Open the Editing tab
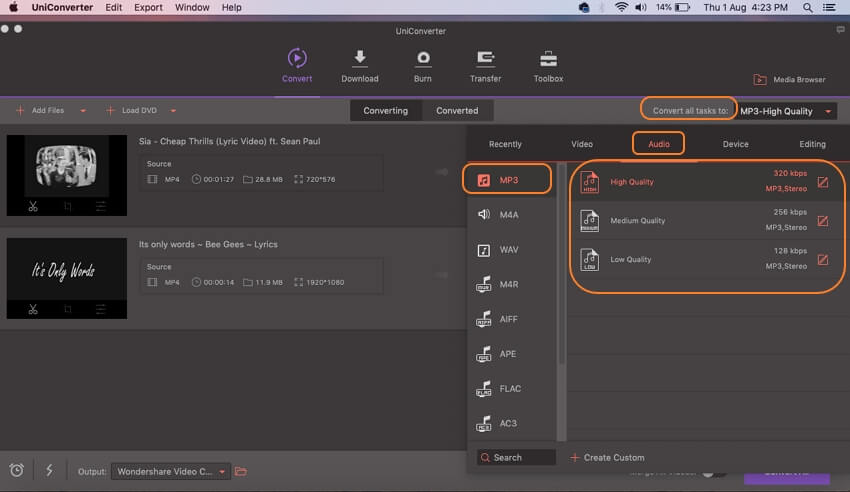This screenshot has width=850, height=492. tap(812, 144)
